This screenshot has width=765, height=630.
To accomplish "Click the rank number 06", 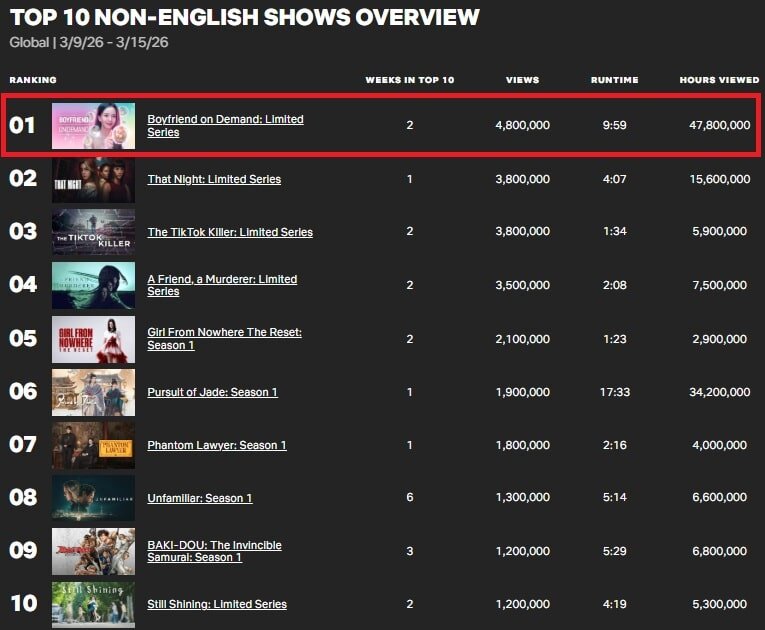I will (x=23, y=391).
